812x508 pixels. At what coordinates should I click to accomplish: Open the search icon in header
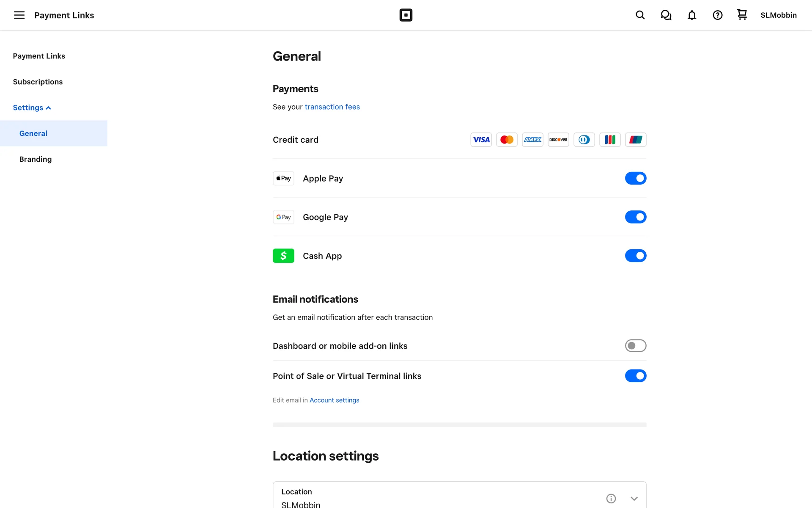(640, 15)
